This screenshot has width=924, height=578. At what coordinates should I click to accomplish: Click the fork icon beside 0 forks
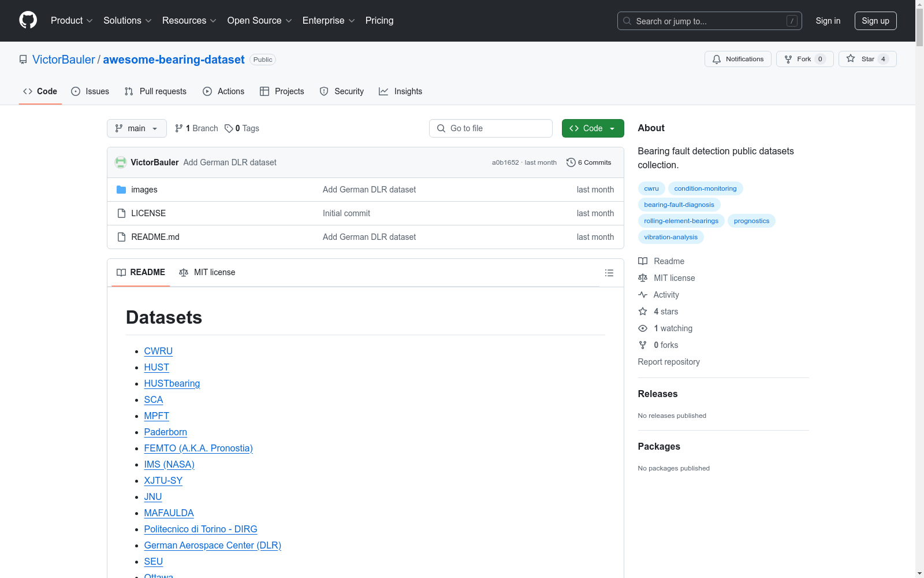coord(643,345)
